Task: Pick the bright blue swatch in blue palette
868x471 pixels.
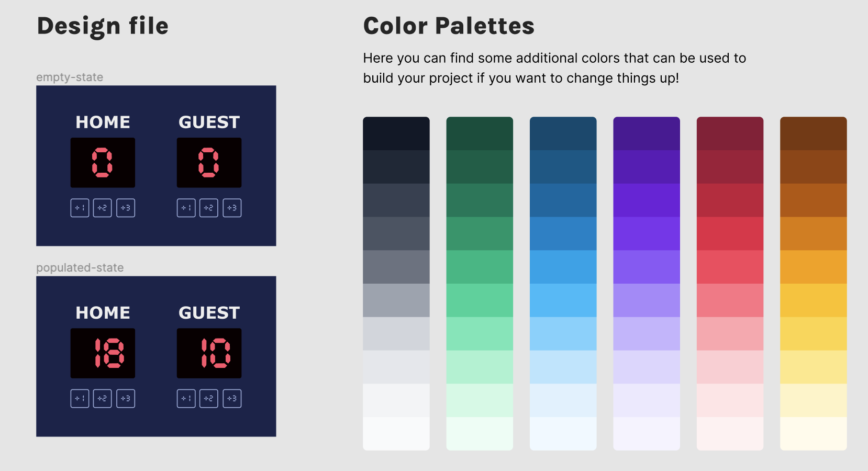Action: (563, 267)
